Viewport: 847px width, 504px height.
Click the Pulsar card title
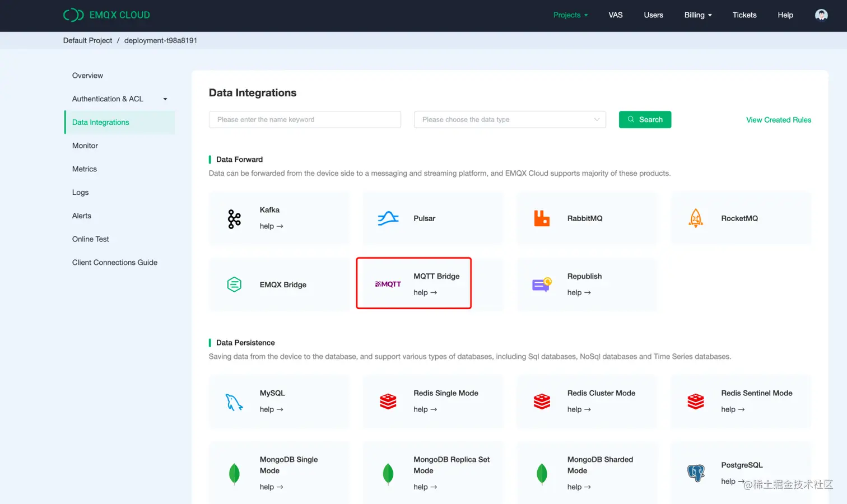424,218
